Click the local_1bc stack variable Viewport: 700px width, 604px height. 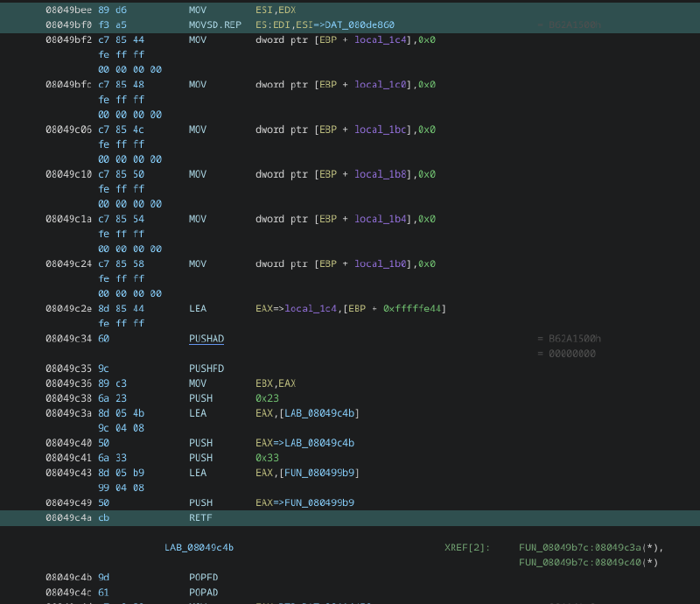point(381,130)
